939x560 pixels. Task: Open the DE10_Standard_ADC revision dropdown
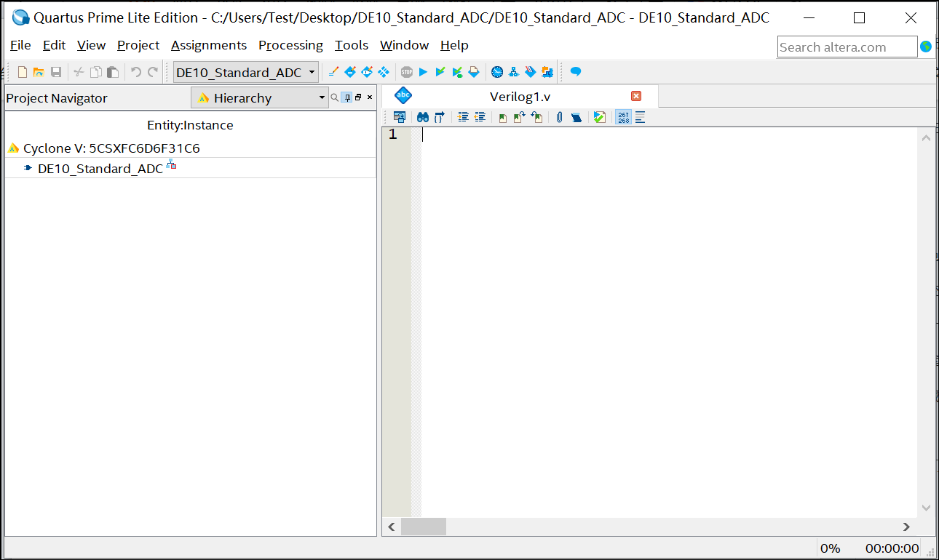[x=246, y=72]
